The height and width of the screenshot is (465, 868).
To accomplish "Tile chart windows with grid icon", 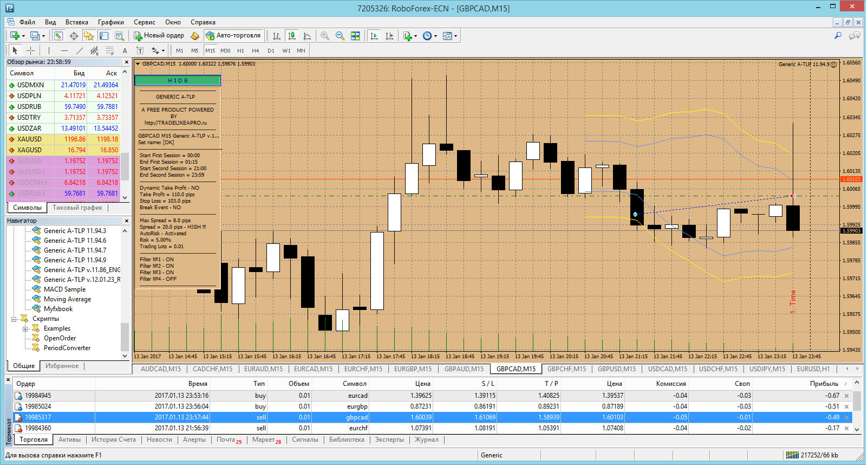I will pyautogui.click(x=355, y=36).
